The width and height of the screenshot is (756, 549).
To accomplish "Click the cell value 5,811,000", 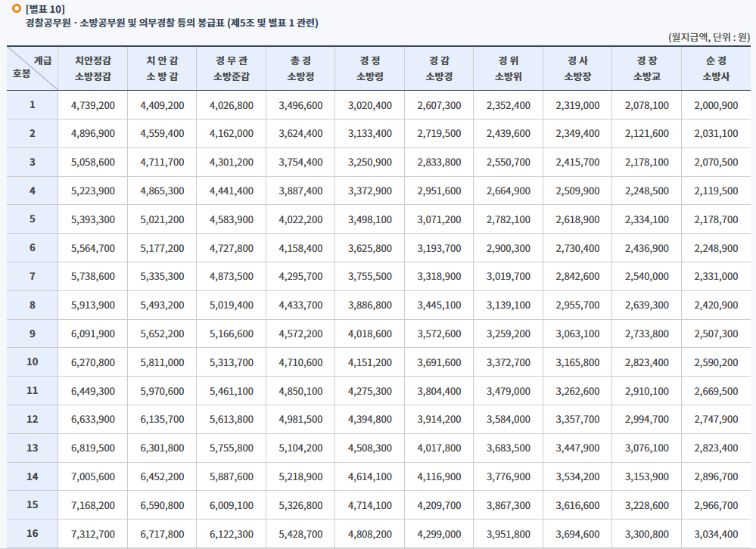I will tap(162, 362).
